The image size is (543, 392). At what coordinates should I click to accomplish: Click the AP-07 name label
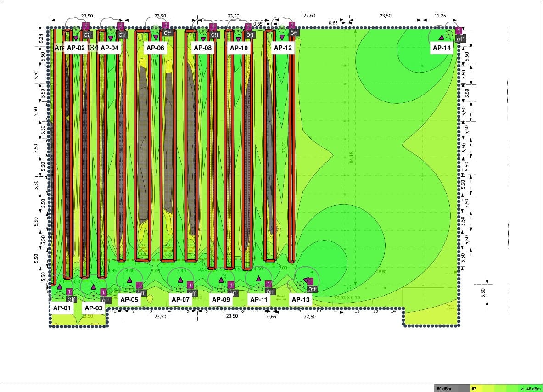(x=181, y=300)
